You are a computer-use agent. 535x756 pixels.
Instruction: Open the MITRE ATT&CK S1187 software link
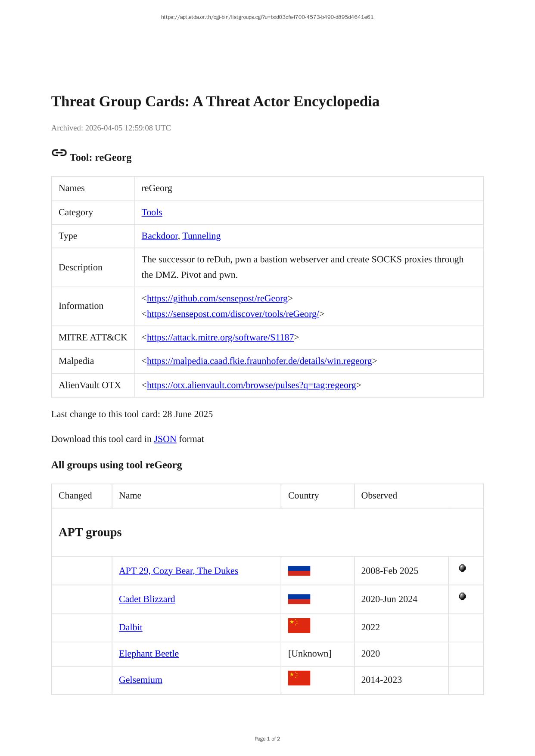220,338
